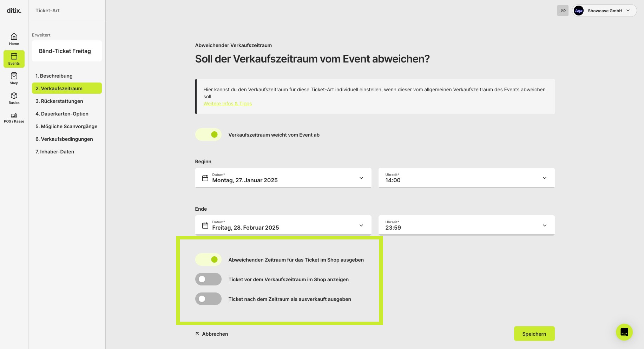Enable 'Ticket vor dem Verkaufszeitraum im Shop anzeigen'
Screen dimensions: 644x349
(x=208, y=279)
